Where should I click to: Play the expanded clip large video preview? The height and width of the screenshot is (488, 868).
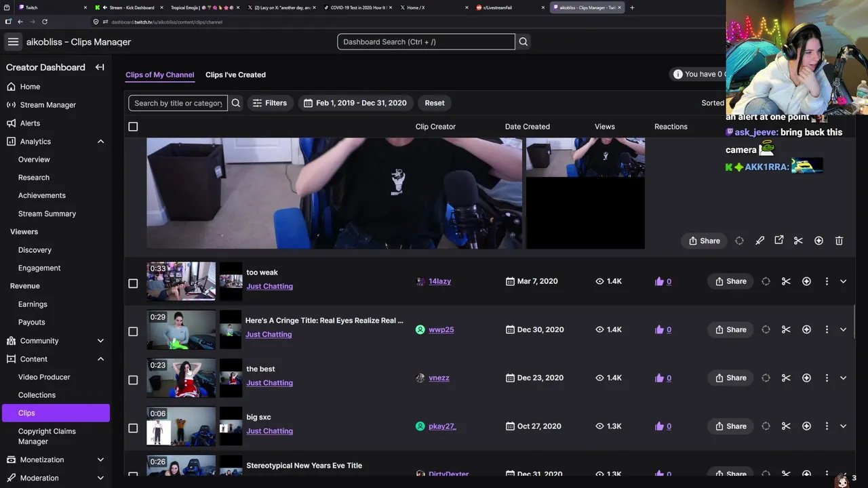(334, 193)
